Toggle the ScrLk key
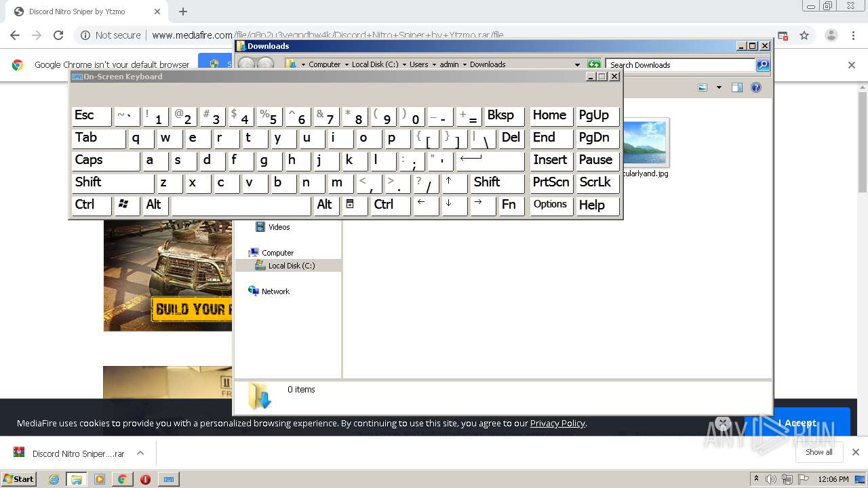The image size is (868, 488). click(x=597, y=183)
